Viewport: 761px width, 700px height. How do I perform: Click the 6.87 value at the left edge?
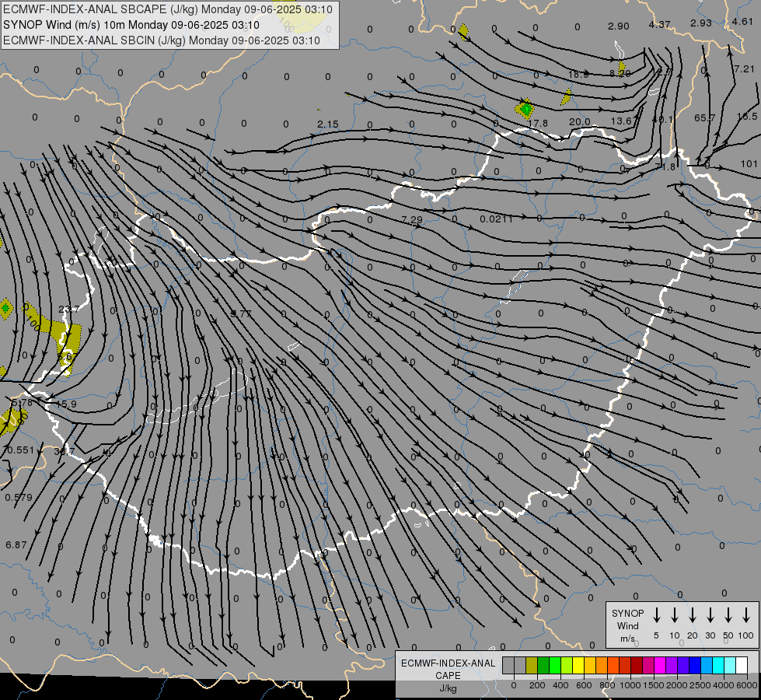[16, 545]
